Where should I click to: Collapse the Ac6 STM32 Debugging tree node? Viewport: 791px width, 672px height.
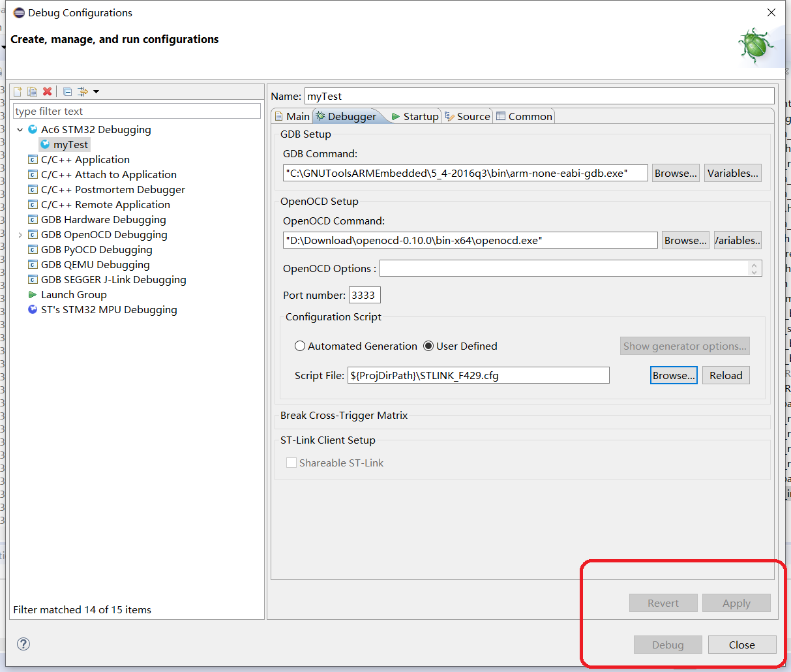pyautogui.click(x=20, y=130)
